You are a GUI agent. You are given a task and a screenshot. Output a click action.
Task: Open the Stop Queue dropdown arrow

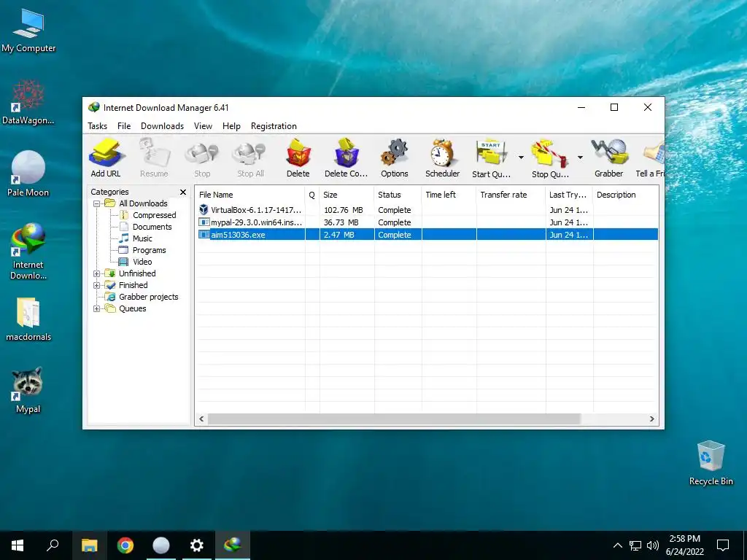(580, 157)
